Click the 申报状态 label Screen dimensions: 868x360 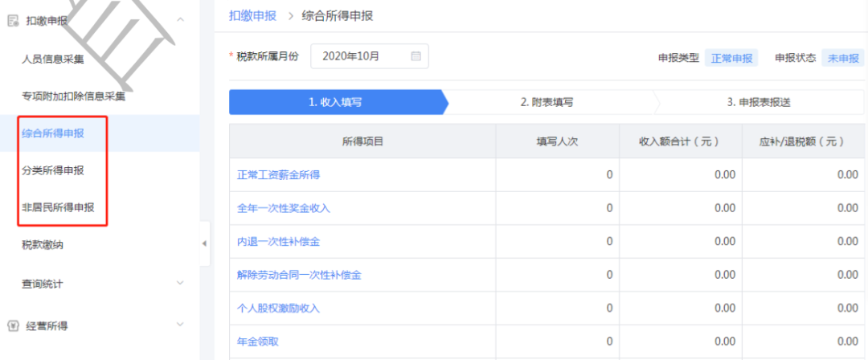[796, 58]
